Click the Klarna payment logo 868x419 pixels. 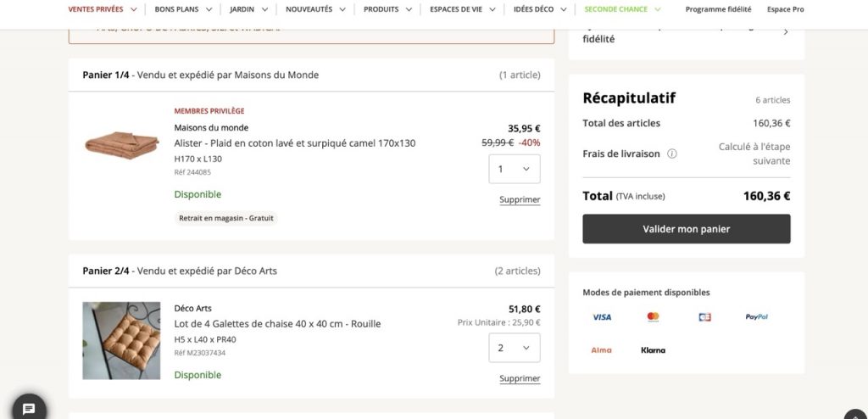[x=654, y=350]
